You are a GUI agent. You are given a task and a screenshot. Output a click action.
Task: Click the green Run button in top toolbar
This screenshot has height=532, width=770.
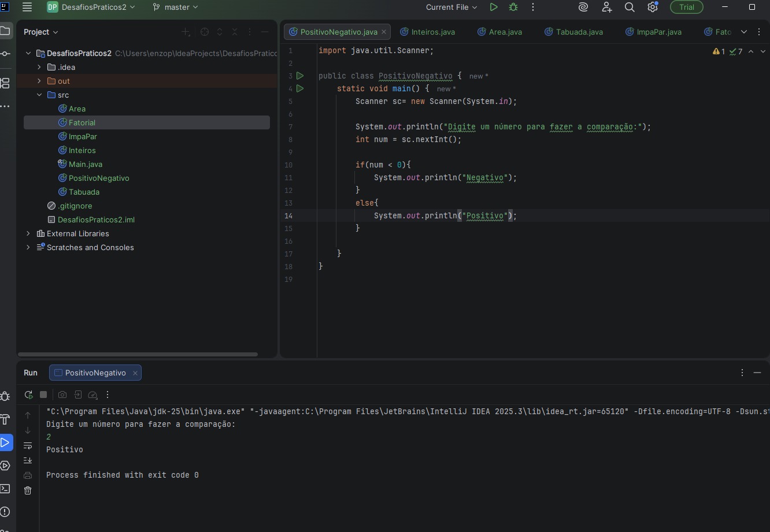[493, 8]
